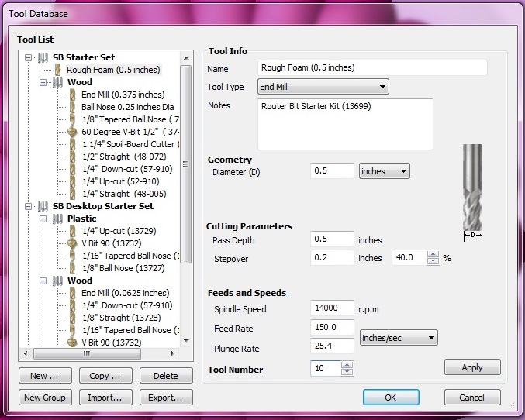Click the tool list vertical scrollbar thumb
Image resolution: width=525 pixels, height=420 pixels.
point(186,164)
